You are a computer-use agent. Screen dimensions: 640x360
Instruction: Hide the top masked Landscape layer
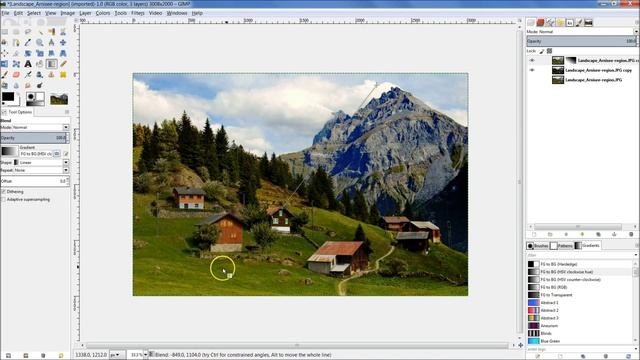(532, 60)
